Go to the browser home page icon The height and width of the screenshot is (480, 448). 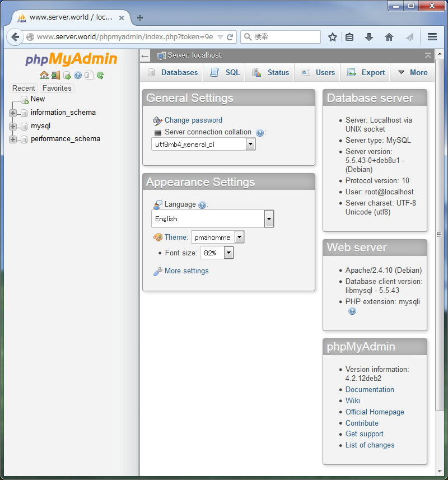pos(389,37)
